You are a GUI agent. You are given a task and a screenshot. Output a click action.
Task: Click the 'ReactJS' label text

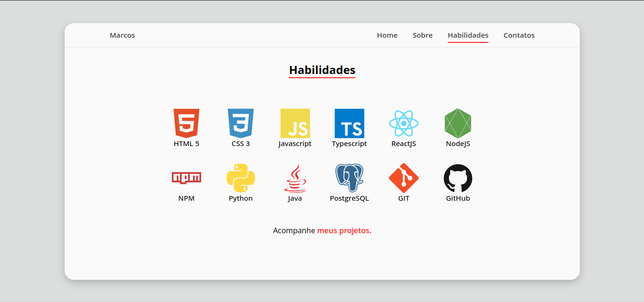(x=404, y=144)
